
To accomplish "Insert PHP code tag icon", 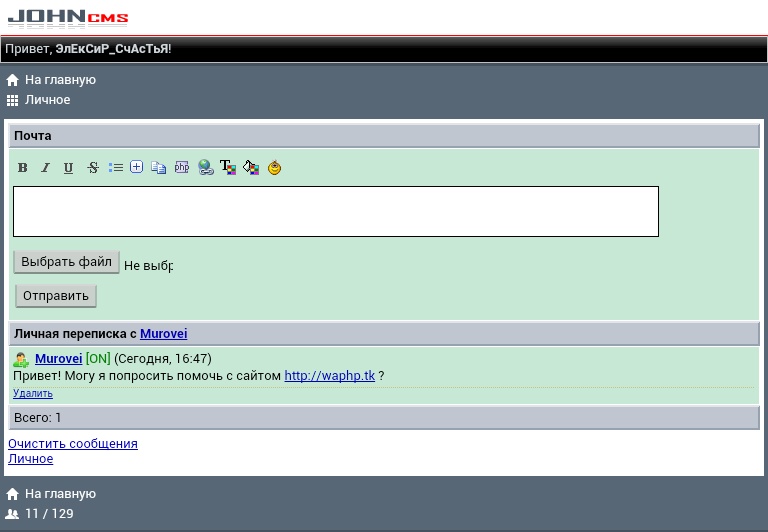I will 182,168.
